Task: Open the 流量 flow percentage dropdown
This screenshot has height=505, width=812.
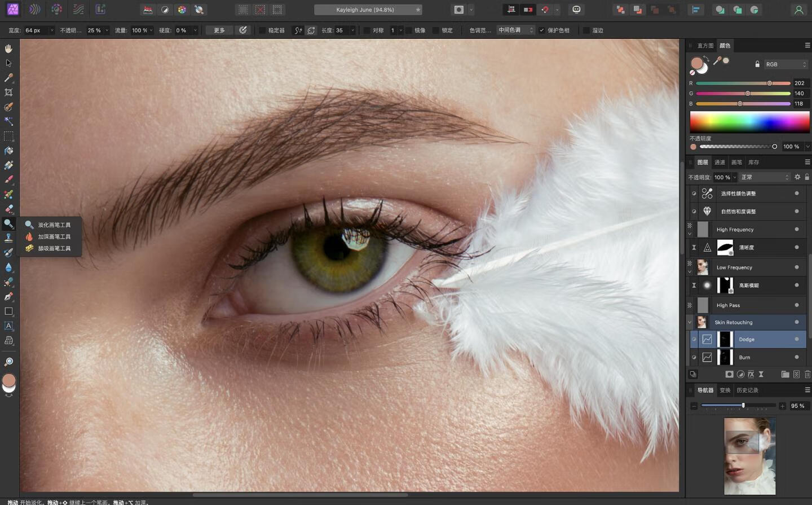Action: coord(151,30)
